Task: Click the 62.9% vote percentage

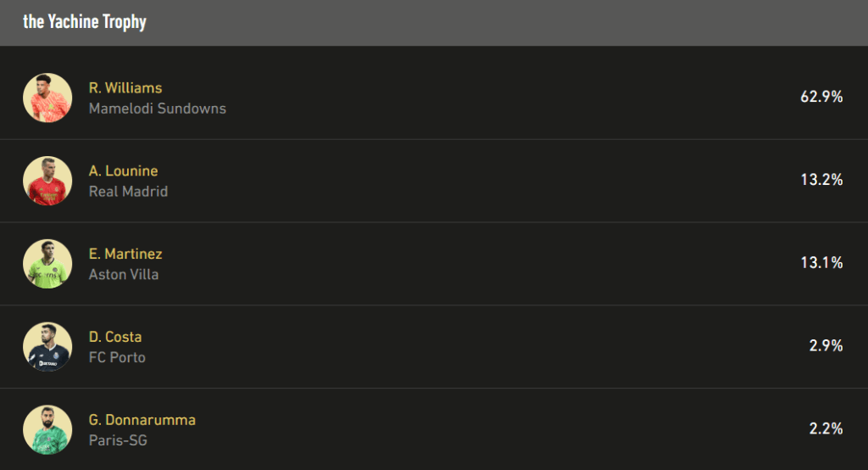Action: tap(821, 97)
